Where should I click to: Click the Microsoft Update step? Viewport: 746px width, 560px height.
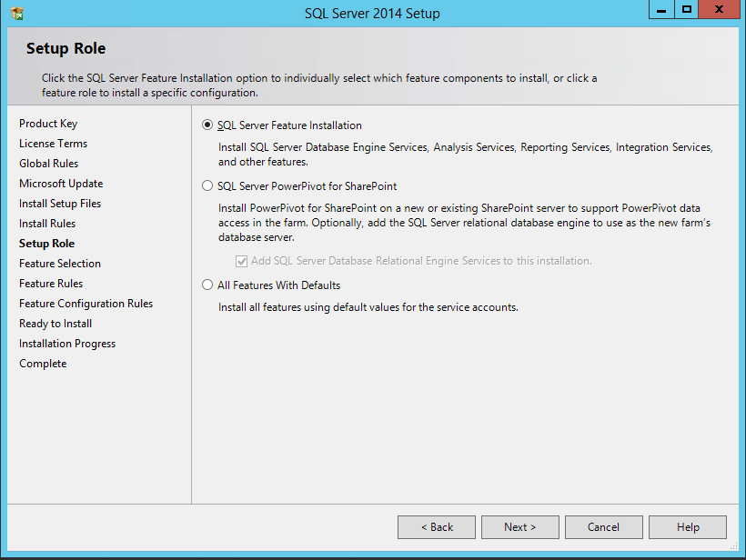coord(61,184)
